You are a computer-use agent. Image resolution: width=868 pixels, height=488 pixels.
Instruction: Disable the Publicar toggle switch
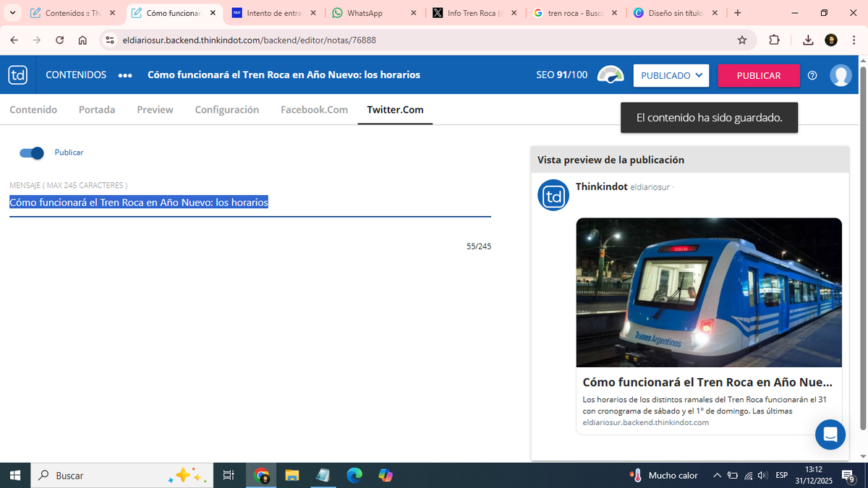pyautogui.click(x=32, y=153)
